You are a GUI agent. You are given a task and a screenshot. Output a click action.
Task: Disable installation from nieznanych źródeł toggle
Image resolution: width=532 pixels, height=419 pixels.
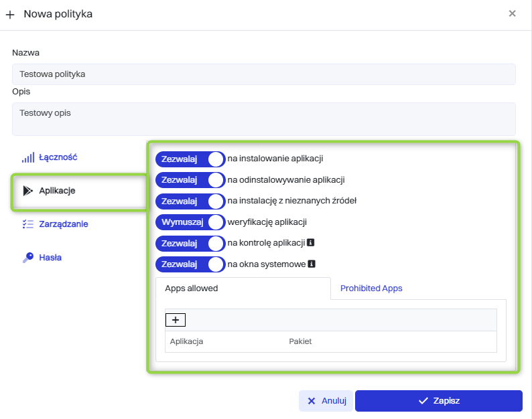coord(190,201)
